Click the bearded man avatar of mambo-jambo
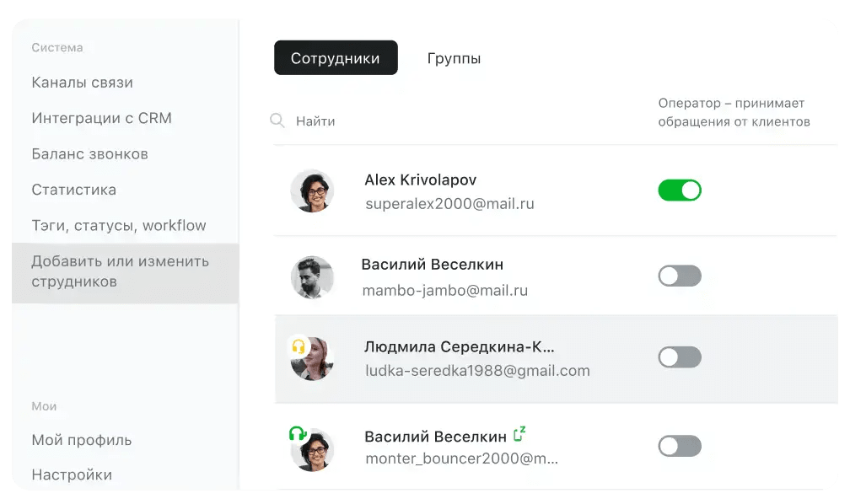This screenshot has height=504, width=850. (x=312, y=277)
